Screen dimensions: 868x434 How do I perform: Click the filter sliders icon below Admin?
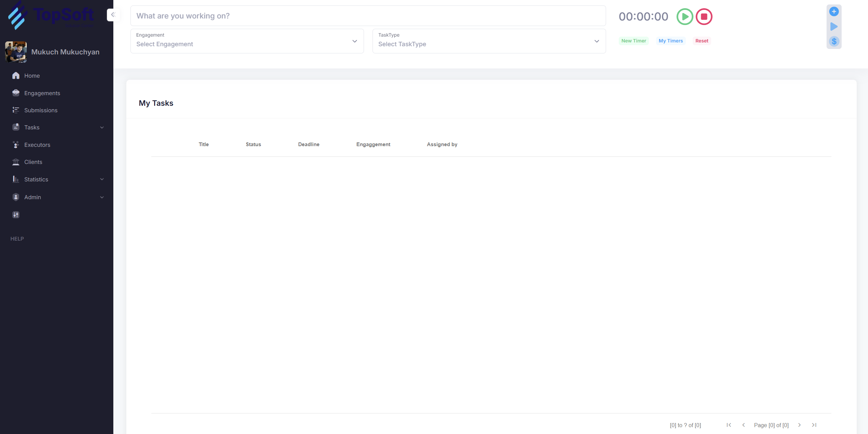coord(16,215)
